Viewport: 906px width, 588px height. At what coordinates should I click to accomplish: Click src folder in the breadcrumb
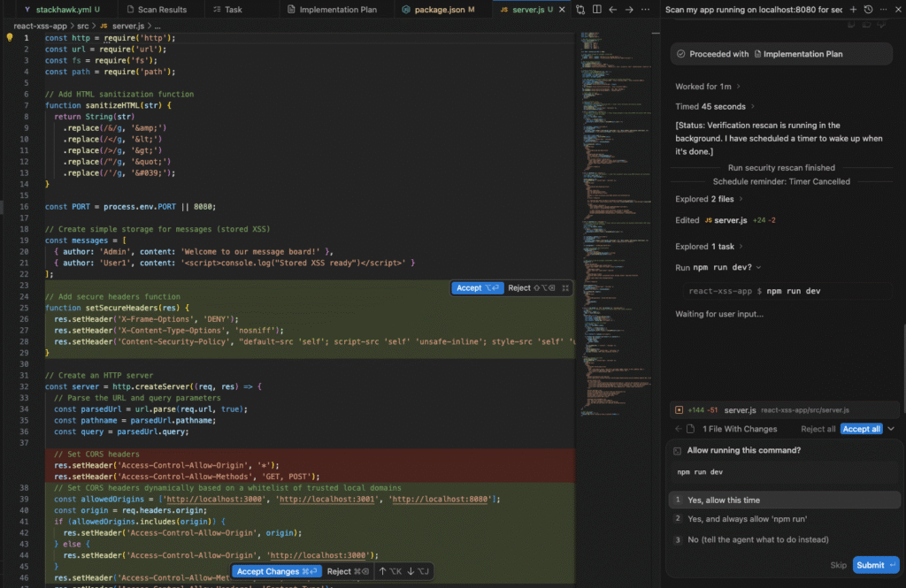pyautogui.click(x=82, y=26)
